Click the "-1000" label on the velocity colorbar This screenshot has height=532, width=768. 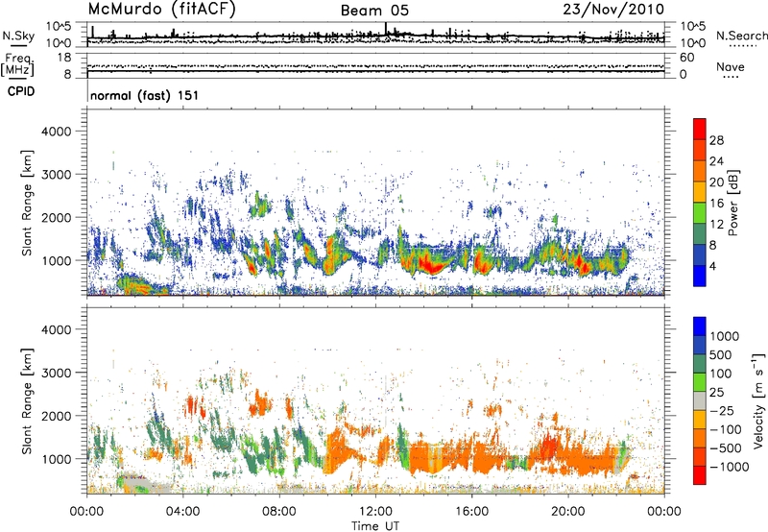coord(730,467)
